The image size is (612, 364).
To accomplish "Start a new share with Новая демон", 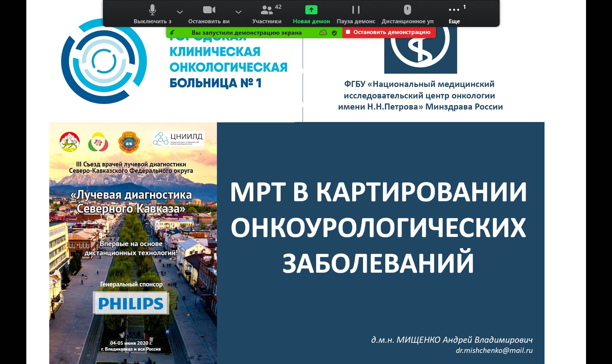I will click(311, 13).
